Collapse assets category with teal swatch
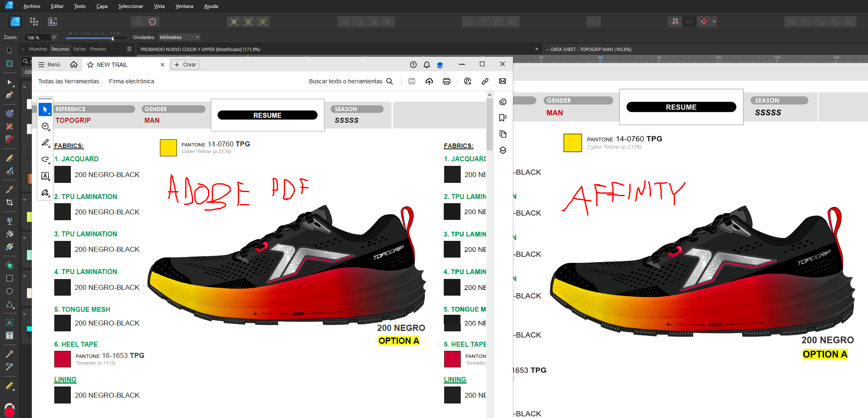Screen dimensions: 868x418 click(x=24, y=238)
